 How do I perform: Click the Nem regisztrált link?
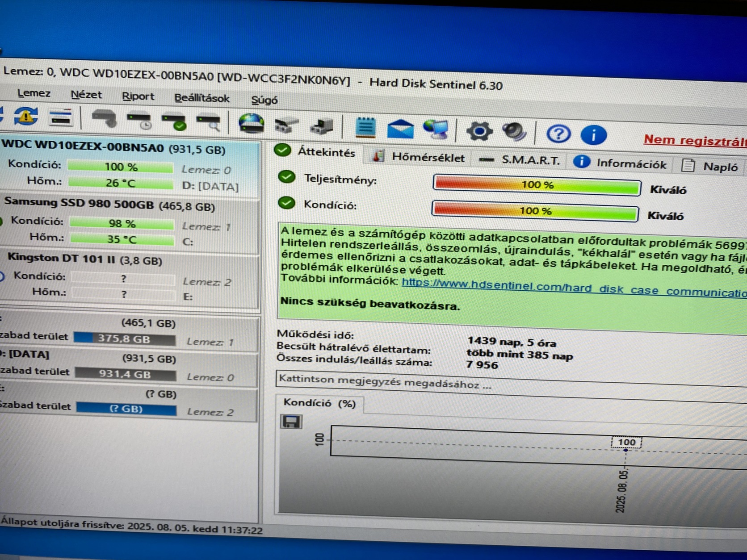click(695, 141)
